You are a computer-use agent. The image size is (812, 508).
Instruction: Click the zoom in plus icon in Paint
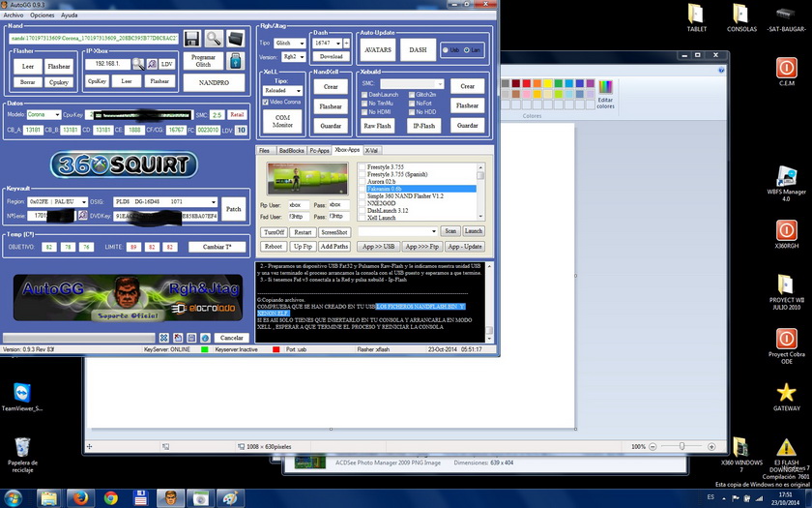(x=711, y=446)
